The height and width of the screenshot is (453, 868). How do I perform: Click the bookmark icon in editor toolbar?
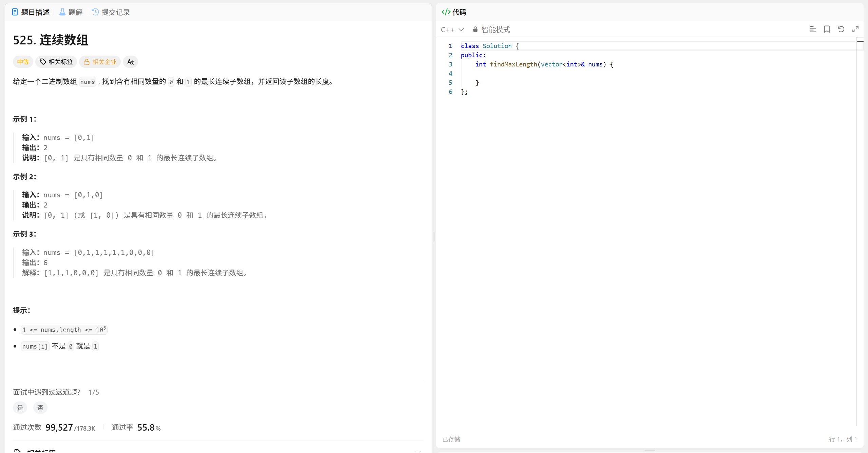coord(827,29)
